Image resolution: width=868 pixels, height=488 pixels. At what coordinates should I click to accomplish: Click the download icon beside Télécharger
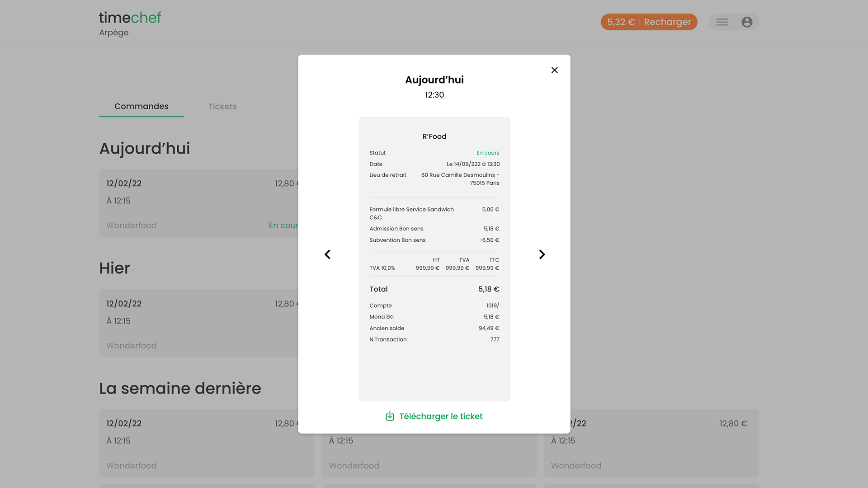390,416
